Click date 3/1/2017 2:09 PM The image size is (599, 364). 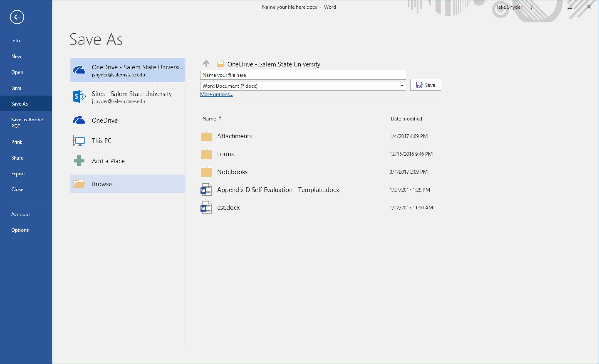tap(409, 172)
